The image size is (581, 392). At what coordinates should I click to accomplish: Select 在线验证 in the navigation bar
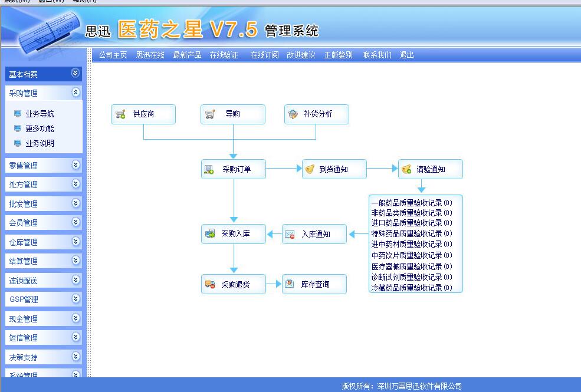[224, 55]
